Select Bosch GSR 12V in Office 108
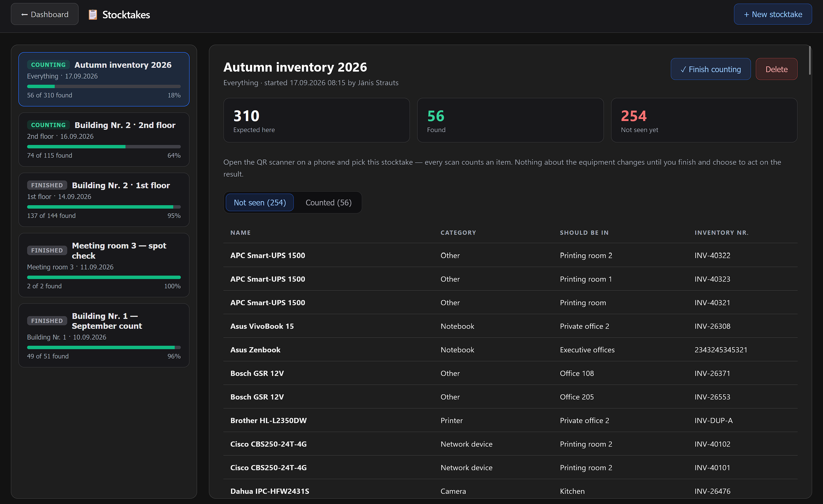 [x=510, y=374]
